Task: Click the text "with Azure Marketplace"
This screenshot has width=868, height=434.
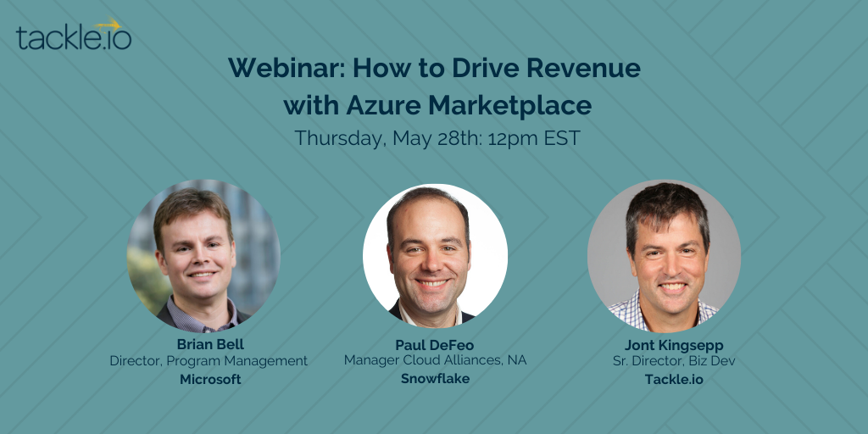Action: point(437,106)
